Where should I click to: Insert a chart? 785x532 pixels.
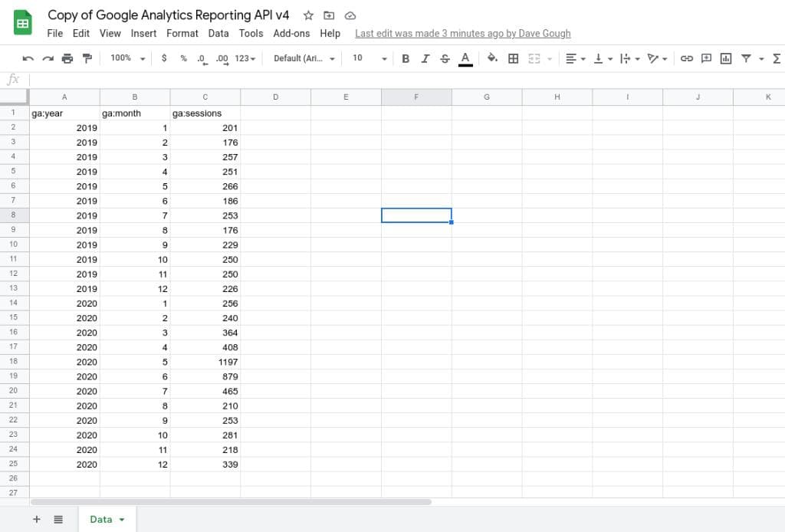click(x=725, y=58)
